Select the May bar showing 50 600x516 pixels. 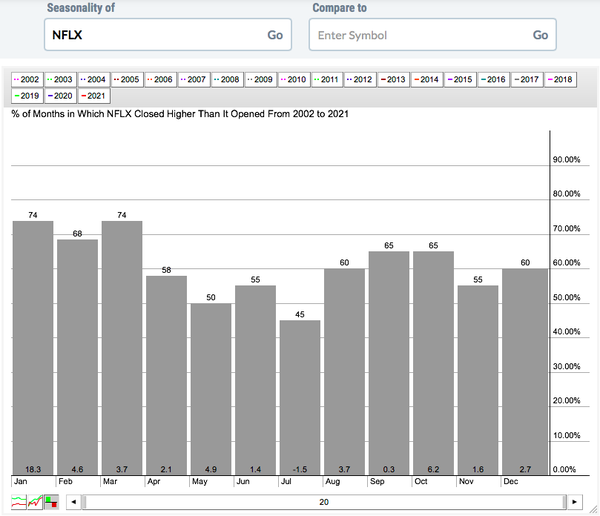(x=211, y=389)
